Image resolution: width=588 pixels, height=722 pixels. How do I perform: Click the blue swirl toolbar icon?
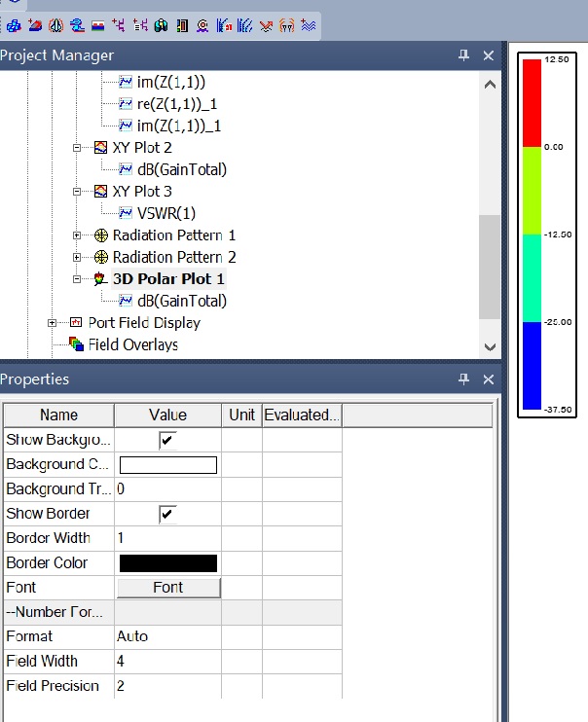tap(77, 25)
